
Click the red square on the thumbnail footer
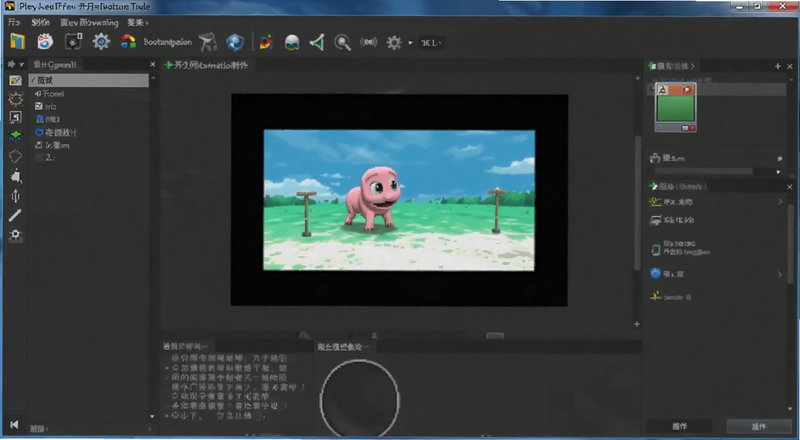point(692,128)
